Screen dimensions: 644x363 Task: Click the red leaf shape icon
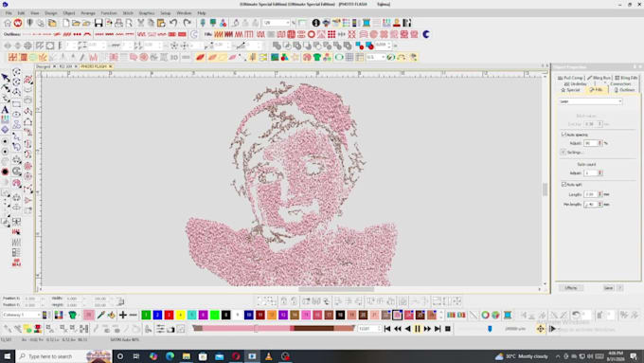click(x=200, y=57)
